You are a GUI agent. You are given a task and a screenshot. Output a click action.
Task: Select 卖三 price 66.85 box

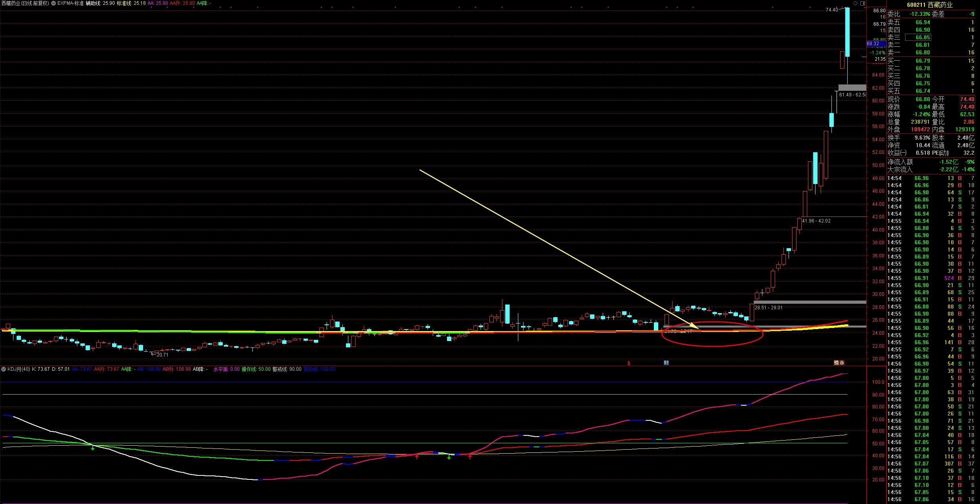tap(918, 37)
